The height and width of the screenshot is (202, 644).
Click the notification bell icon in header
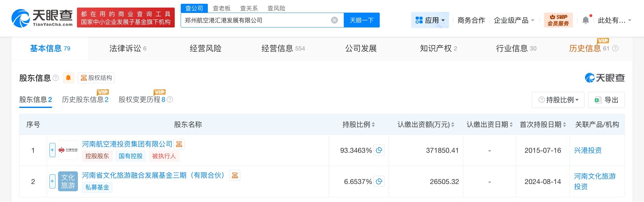[x=585, y=20]
